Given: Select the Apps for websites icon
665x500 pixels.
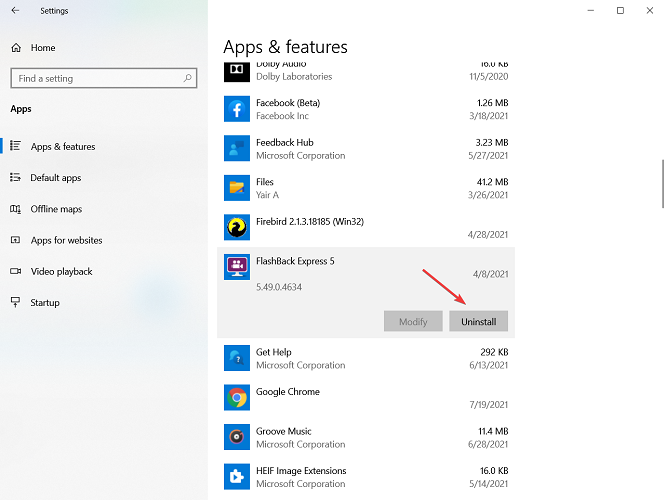Looking at the screenshot, I should point(16,240).
